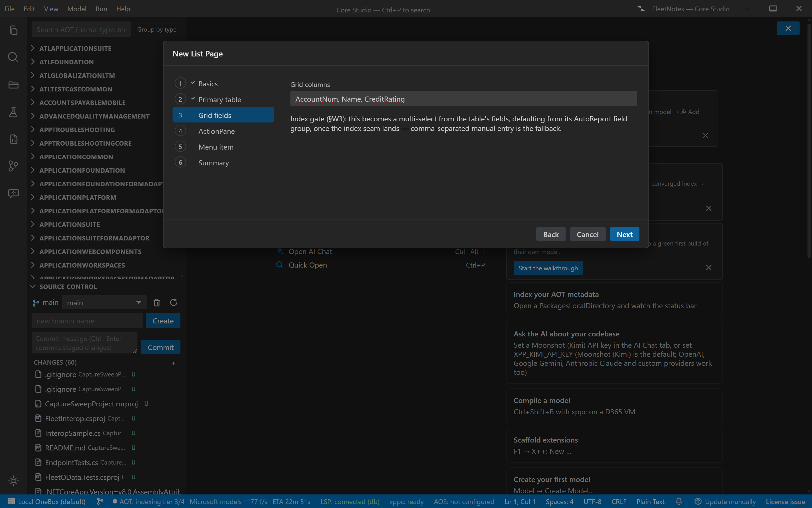Refresh the source control panel
Image resolution: width=812 pixels, height=508 pixels.
pos(173,302)
